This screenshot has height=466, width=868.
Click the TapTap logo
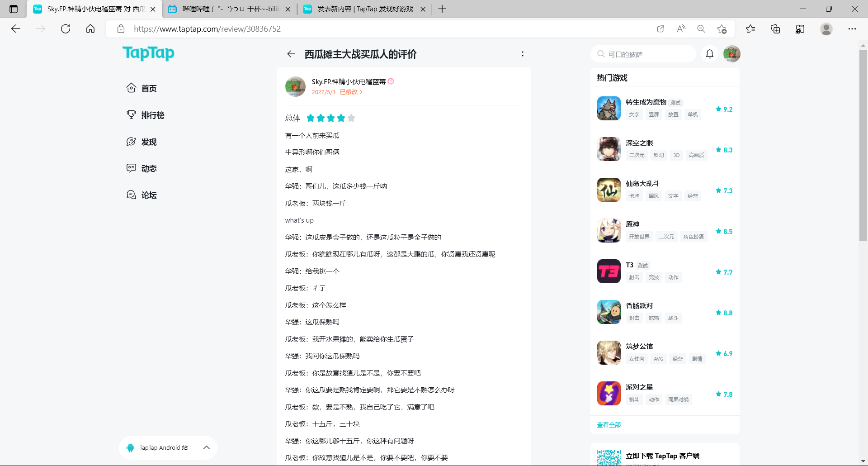148,53
